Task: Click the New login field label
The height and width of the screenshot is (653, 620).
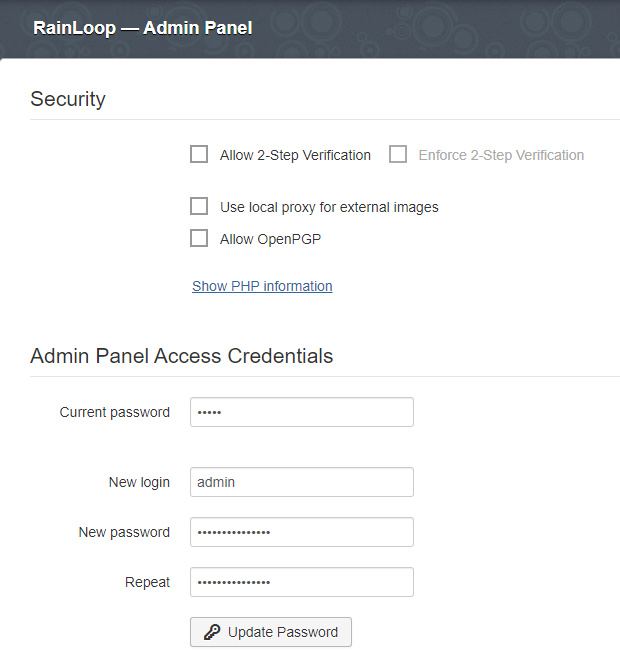Action: click(139, 482)
